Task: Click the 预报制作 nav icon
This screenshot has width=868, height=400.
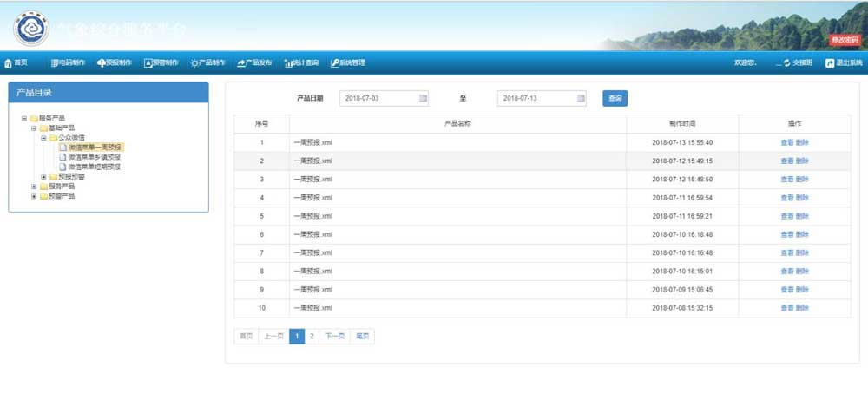Action: tap(102, 63)
